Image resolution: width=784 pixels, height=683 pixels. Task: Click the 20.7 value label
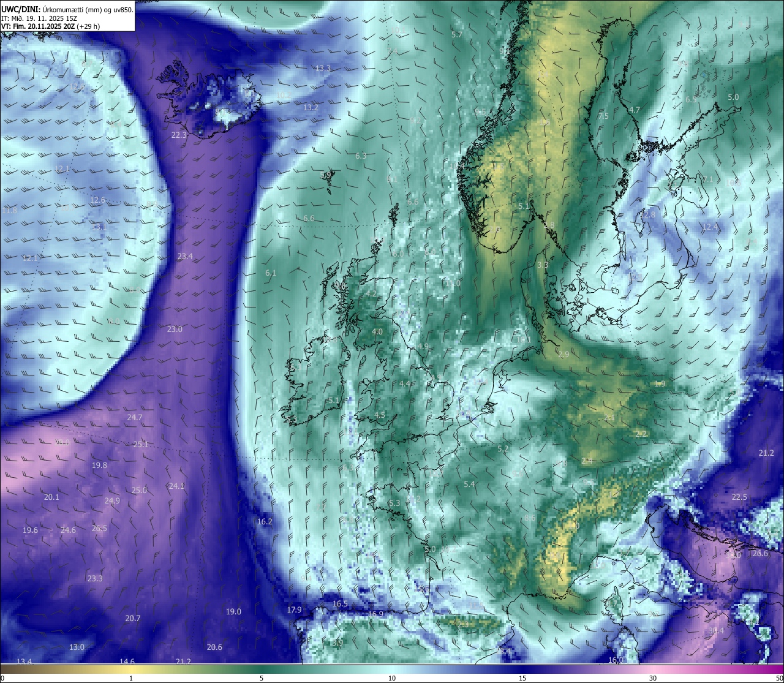tap(133, 619)
